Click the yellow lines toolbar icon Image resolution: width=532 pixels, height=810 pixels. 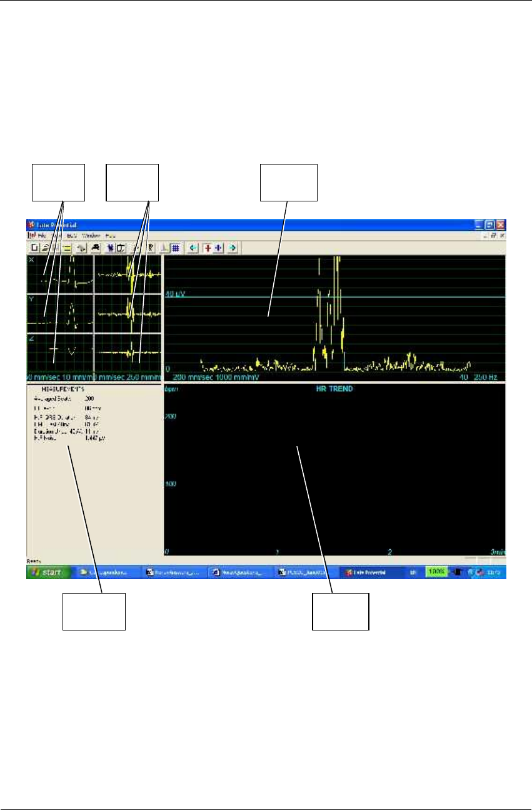click(x=68, y=248)
